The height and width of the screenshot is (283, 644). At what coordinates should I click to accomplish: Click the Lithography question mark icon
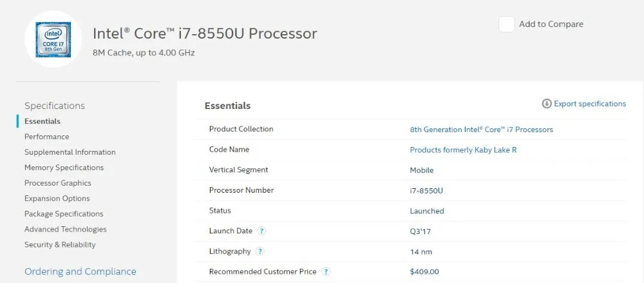coord(260,251)
